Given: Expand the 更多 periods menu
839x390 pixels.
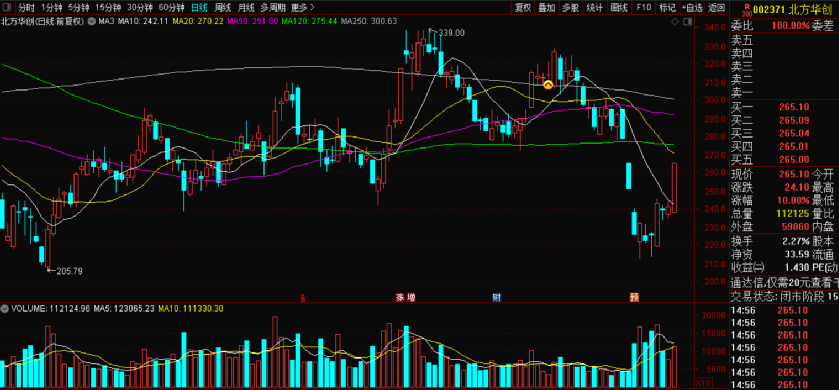Looking at the screenshot, I should 302,7.
